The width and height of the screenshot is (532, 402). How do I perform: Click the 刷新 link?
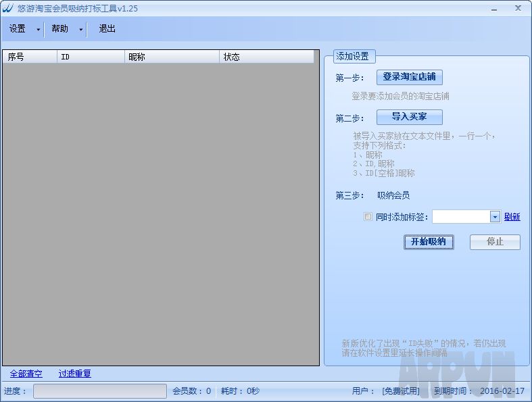click(x=512, y=217)
